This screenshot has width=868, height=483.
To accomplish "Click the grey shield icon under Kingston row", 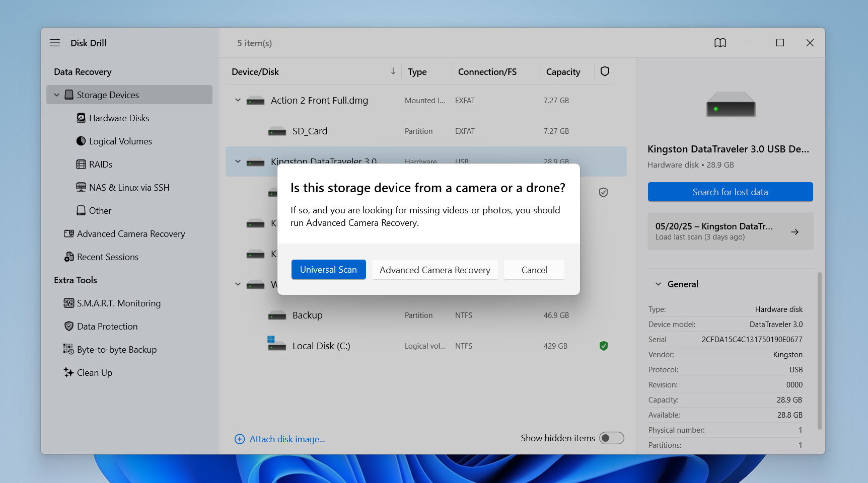I will tap(603, 192).
